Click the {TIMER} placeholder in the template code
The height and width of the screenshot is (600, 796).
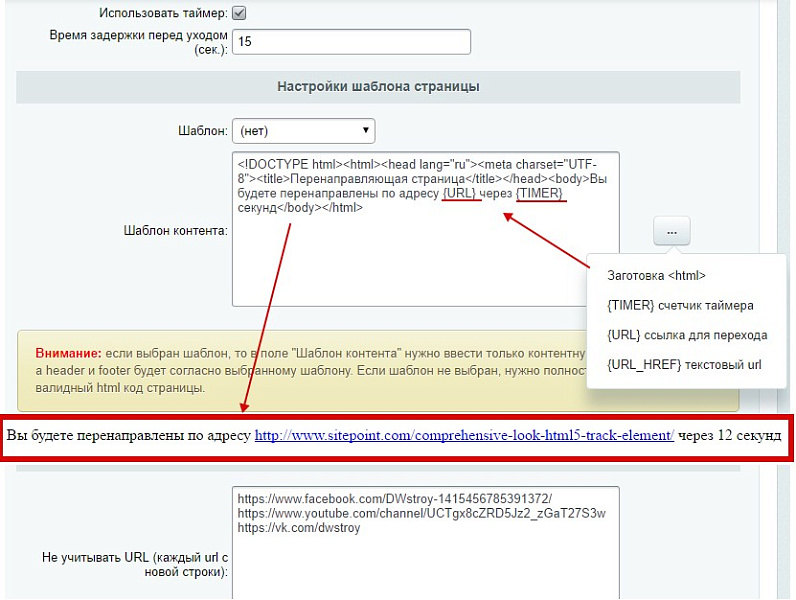(539, 193)
